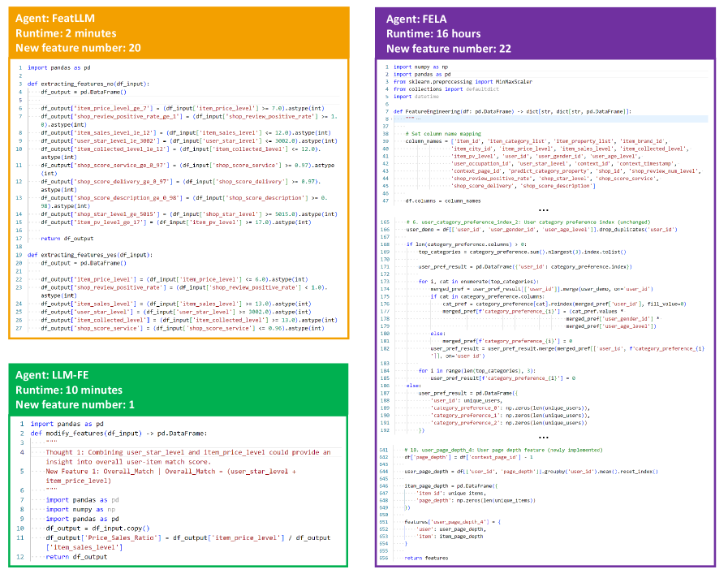Screen dimensions: 728x578
Task: Click the folded docstring on FELA line 8
Action: (411, 119)
